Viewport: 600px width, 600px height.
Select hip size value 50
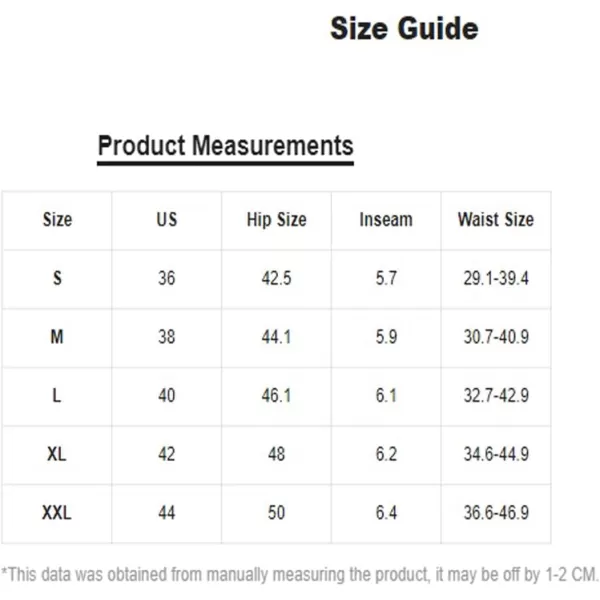tap(276, 513)
